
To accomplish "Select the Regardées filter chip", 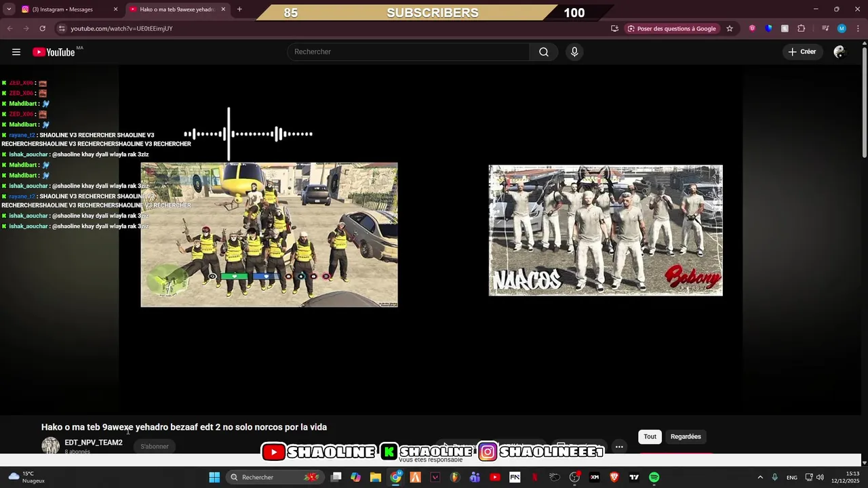I will [x=686, y=436].
